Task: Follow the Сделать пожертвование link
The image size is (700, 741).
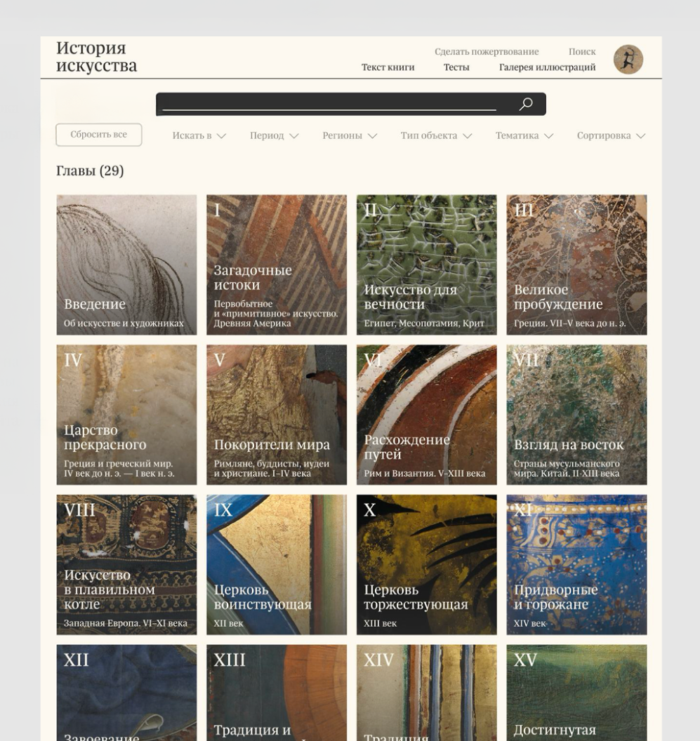Action: (x=487, y=51)
